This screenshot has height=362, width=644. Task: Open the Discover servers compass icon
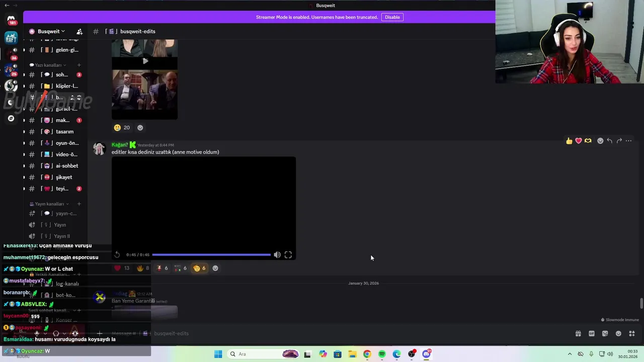click(x=11, y=118)
